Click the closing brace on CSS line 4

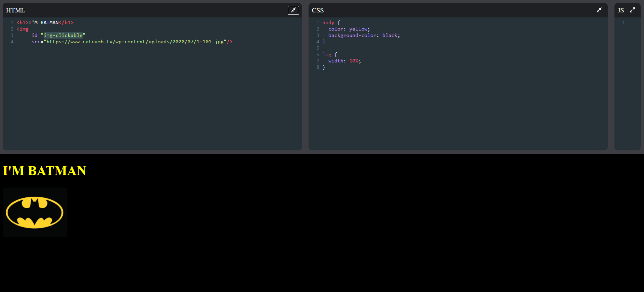point(324,42)
